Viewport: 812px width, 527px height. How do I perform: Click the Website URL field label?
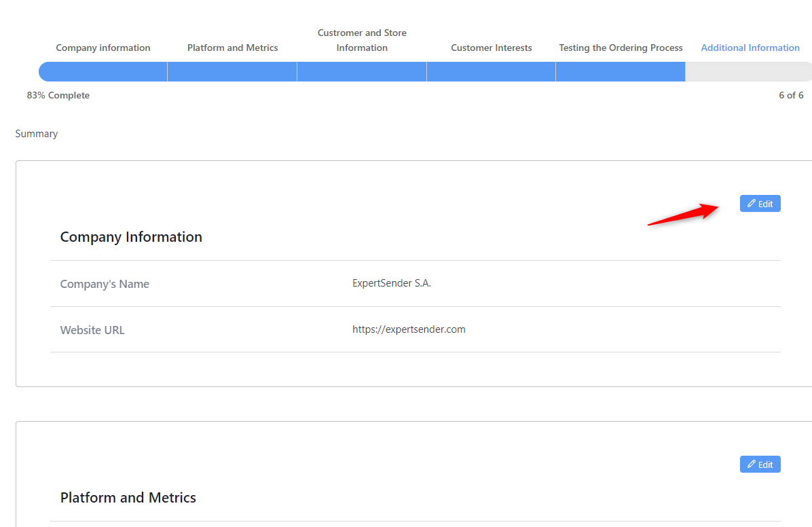(92, 330)
